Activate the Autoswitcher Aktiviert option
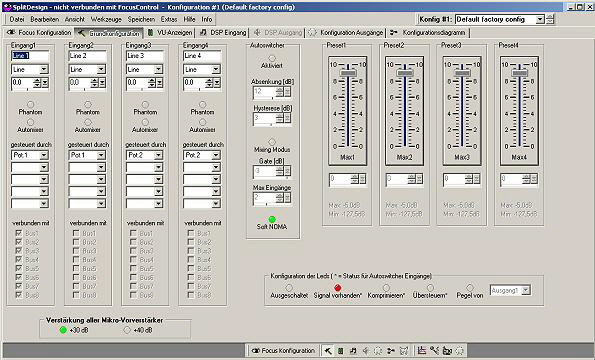 click(272, 58)
